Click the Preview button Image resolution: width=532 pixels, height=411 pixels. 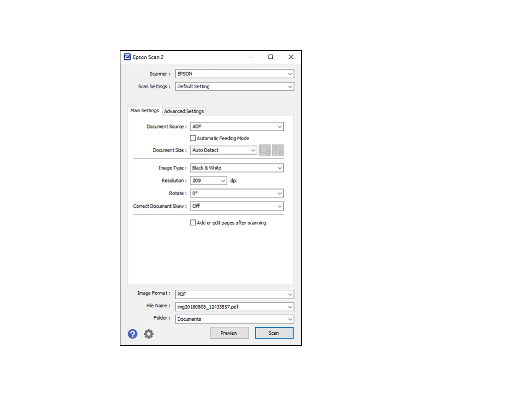229,333
